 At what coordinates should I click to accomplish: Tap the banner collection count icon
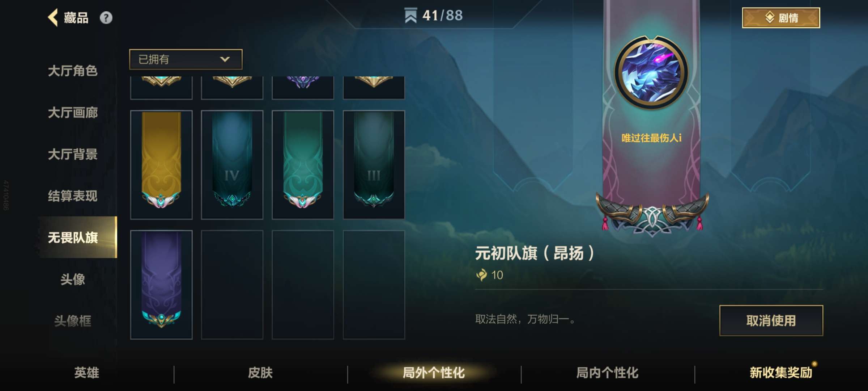coord(410,15)
